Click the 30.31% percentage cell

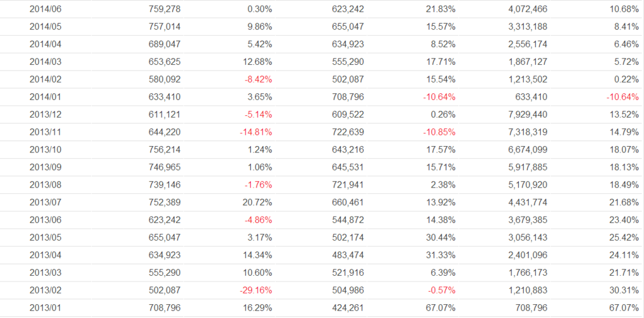624,290
